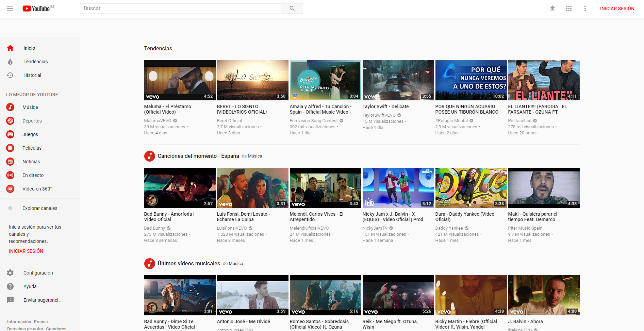Click the Inicio home icon
644x331 pixels.
pyautogui.click(x=10, y=48)
